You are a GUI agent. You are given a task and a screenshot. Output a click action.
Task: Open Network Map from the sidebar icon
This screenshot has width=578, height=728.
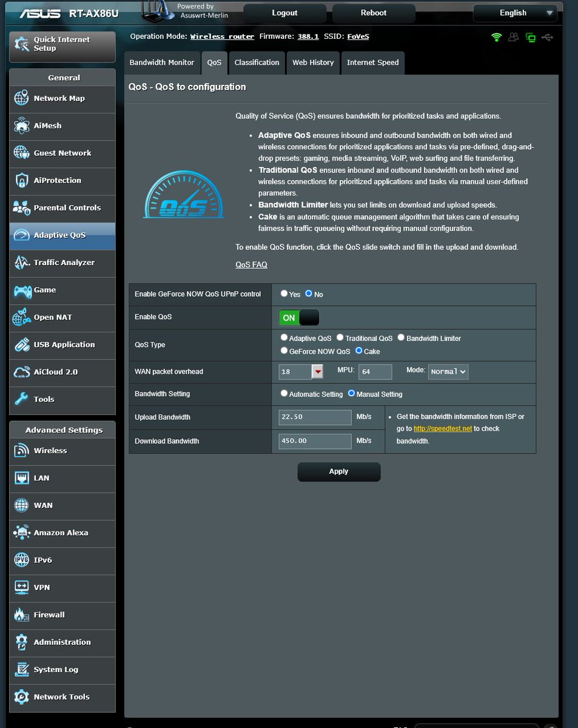[x=21, y=98]
